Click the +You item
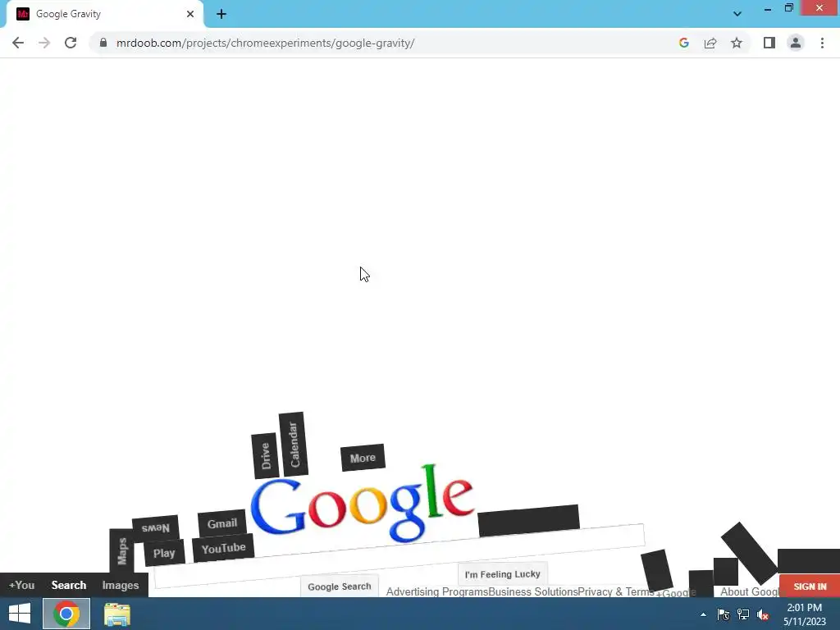The width and height of the screenshot is (840, 630). tap(21, 585)
